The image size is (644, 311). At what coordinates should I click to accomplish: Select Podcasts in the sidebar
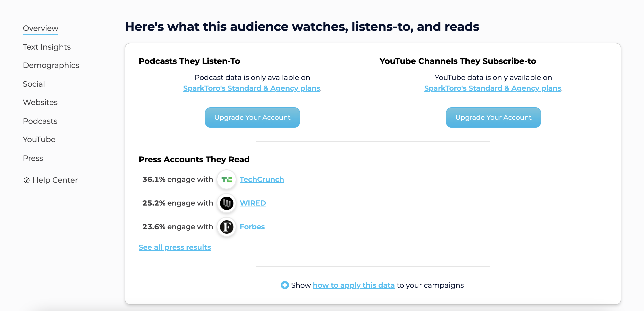tap(40, 121)
